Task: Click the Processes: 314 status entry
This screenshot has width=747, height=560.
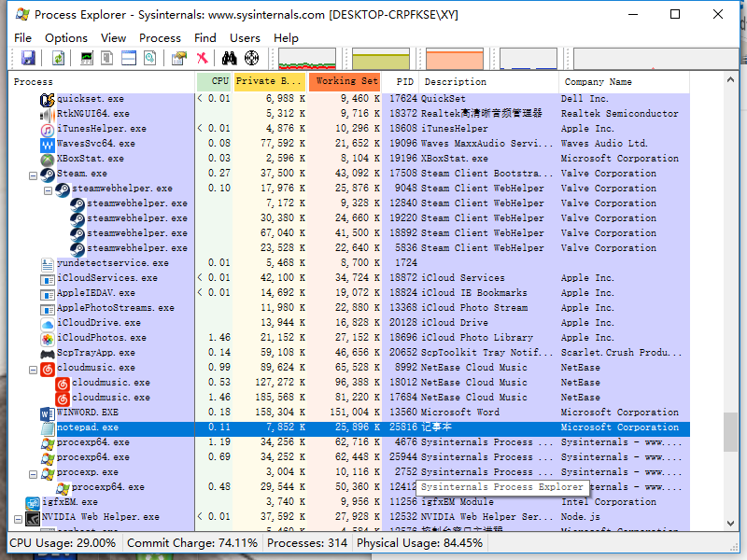Action: pyautogui.click(x=307, y=543)
